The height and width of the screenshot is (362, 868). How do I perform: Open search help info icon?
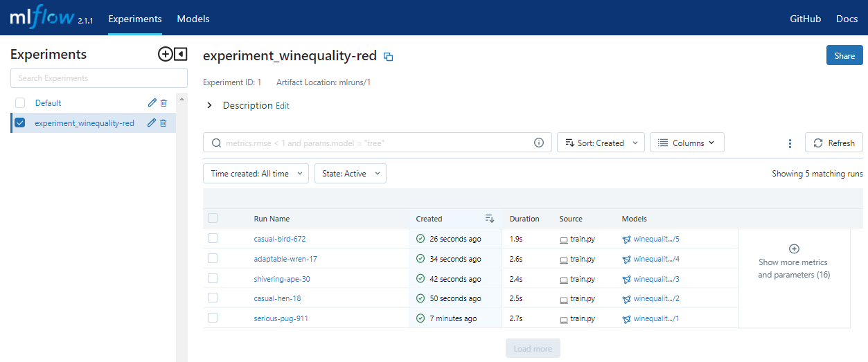tap(539, 143)
